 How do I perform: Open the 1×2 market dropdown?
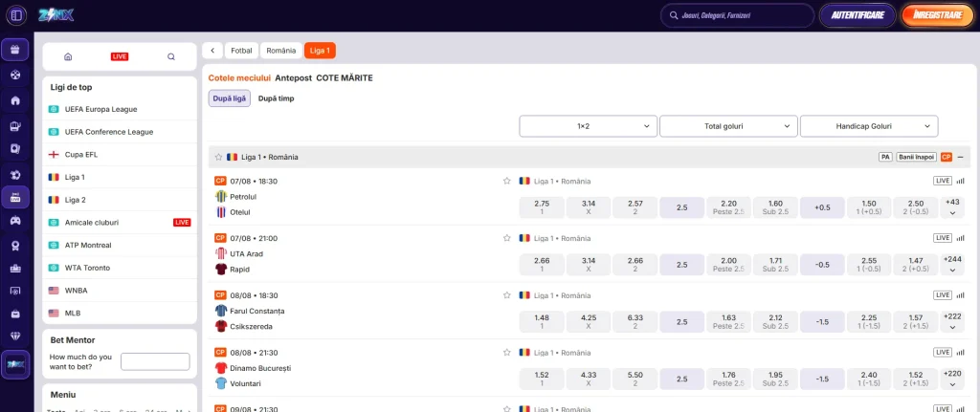[589, 126]
